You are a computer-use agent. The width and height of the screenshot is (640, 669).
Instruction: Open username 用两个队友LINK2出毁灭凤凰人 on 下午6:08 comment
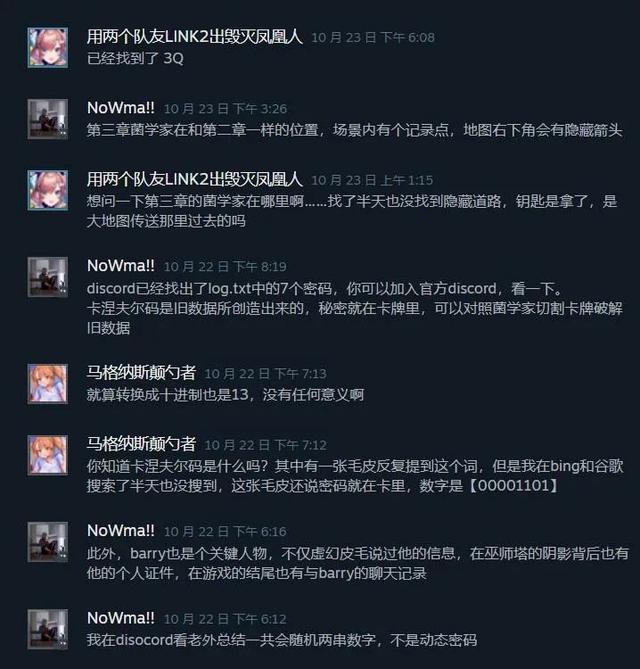pos(195,37)
